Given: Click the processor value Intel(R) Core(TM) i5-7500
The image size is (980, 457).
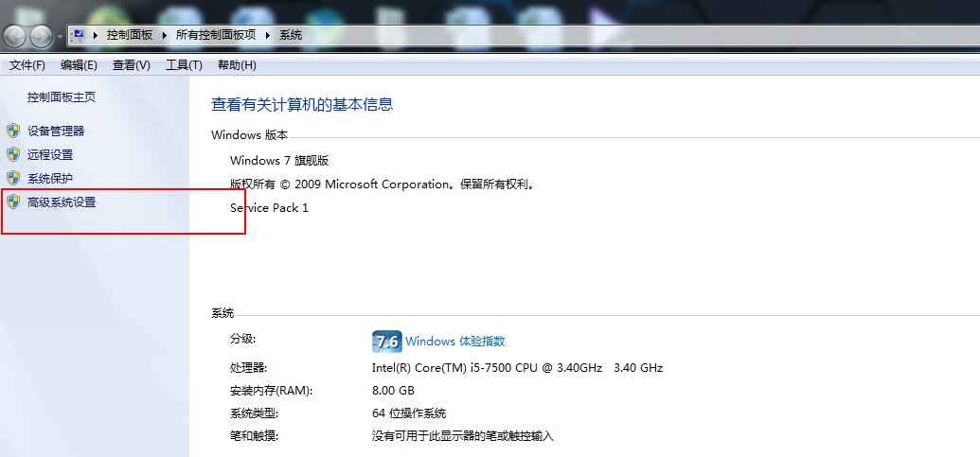Looking at the screenshot, I should (x=517, y=368).
